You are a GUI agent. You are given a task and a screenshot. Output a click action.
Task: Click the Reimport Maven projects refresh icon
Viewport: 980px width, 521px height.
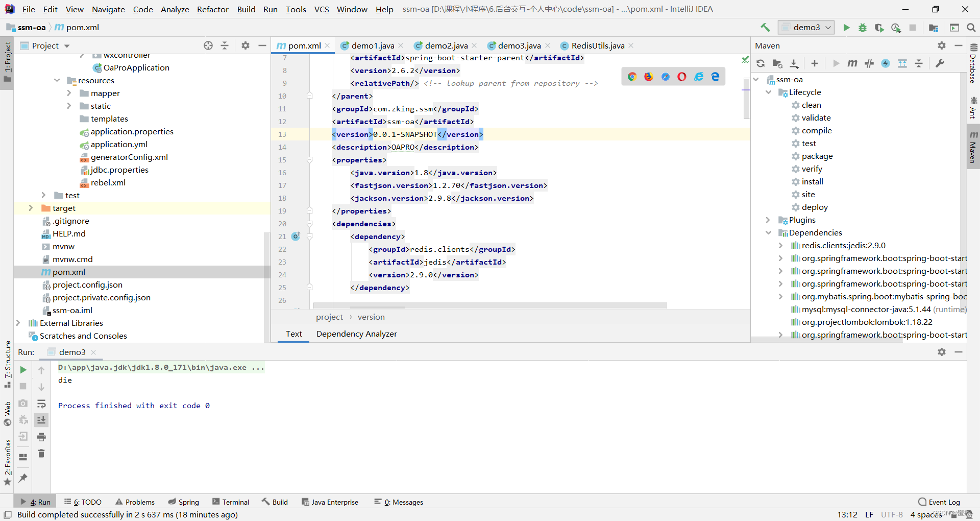761,63
